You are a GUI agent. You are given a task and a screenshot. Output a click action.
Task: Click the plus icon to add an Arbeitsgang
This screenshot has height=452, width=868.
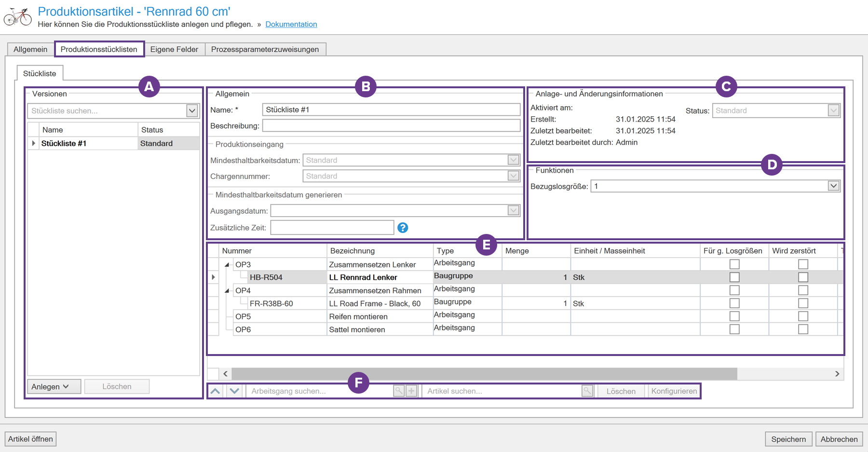411,391
